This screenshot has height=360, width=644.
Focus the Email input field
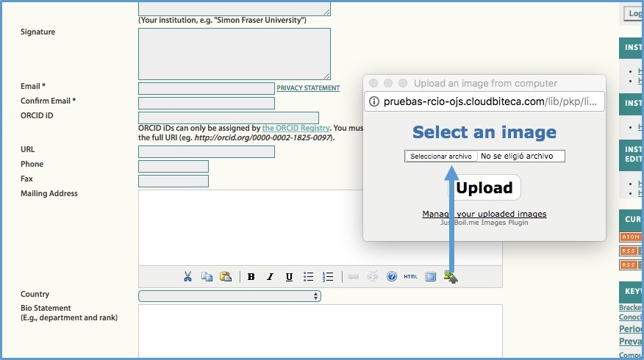click(207, 88)
